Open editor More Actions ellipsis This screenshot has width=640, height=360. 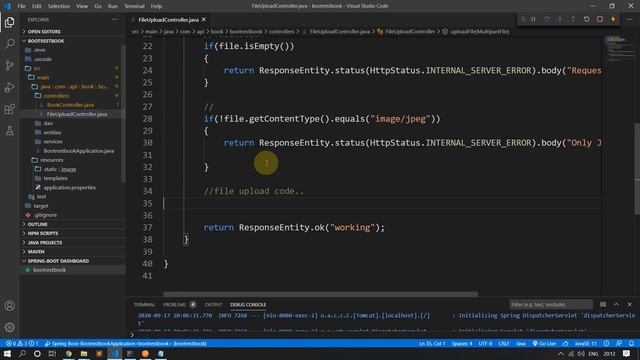point(629,19)
